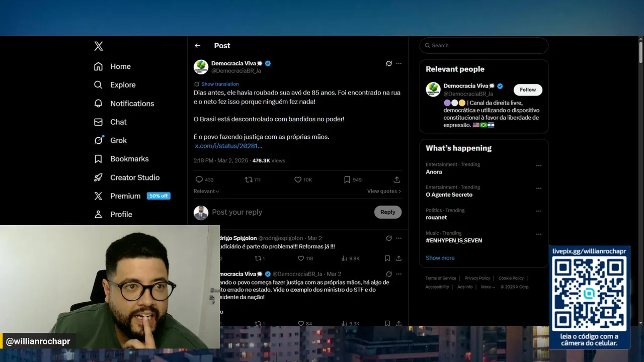Viewport: 644px width, 362px height.
Task: Open the x.com/i/status link in post
Action: pos(228,146)
